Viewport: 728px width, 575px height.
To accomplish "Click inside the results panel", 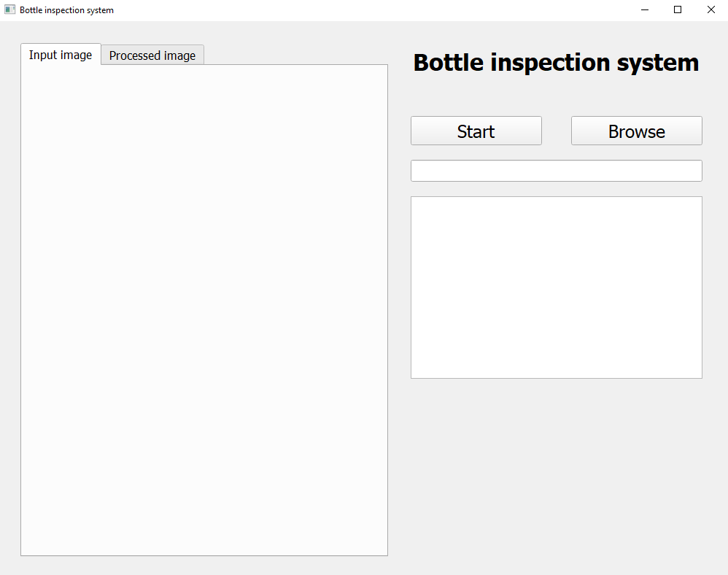I will click(556, 287).
